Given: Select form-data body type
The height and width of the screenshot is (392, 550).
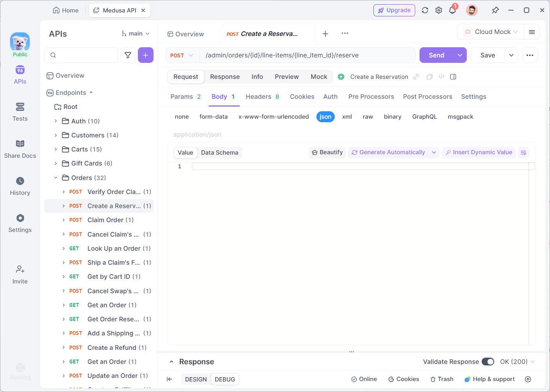Looking at the screenshot, I should 213,117.
